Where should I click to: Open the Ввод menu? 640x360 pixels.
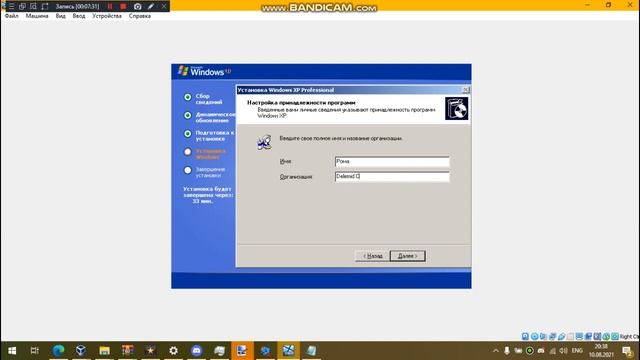tap(79, 16)
